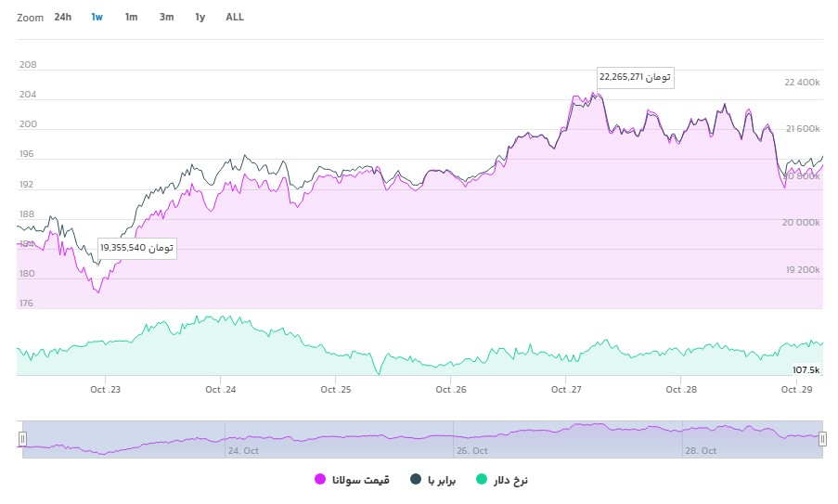Click the 107.5k dollar rate label
The width and height of the screenshot is (838, 504).
tap(803, 368)
